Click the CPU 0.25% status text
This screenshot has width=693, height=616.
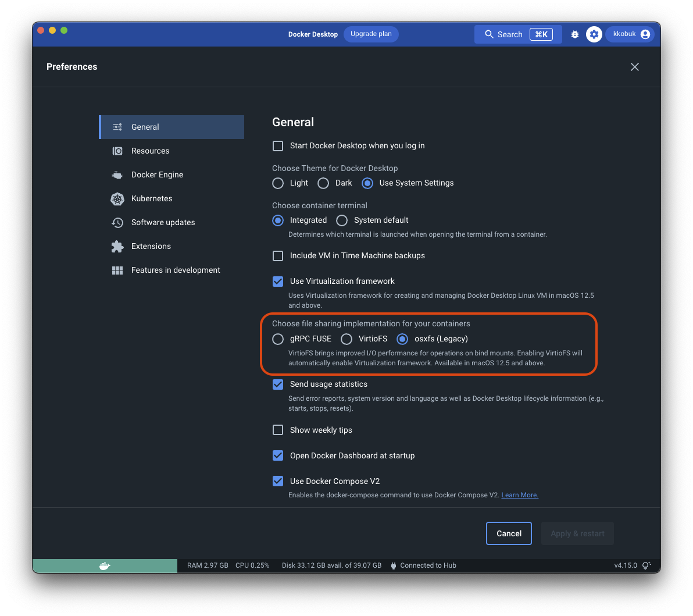click(252, 565)
